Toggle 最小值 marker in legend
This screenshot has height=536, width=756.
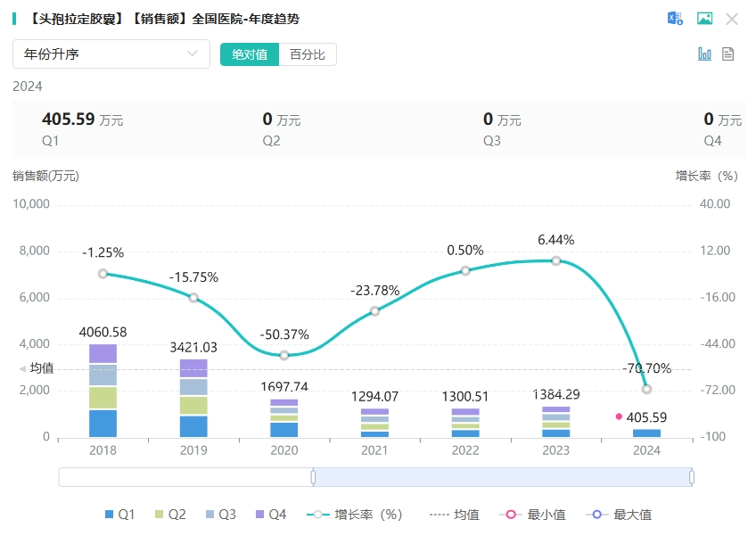pos(532,515)
